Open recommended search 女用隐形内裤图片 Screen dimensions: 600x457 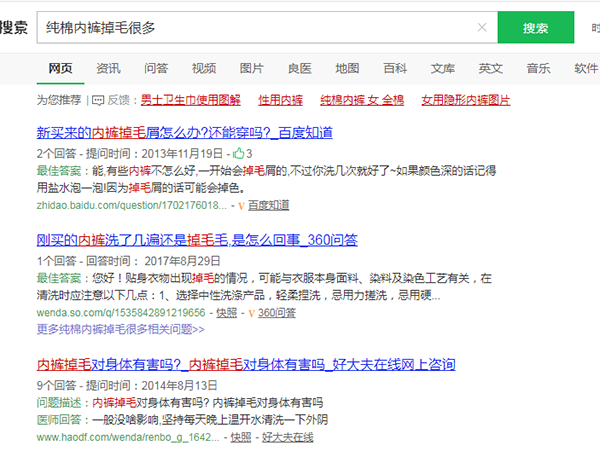point(466,100)
